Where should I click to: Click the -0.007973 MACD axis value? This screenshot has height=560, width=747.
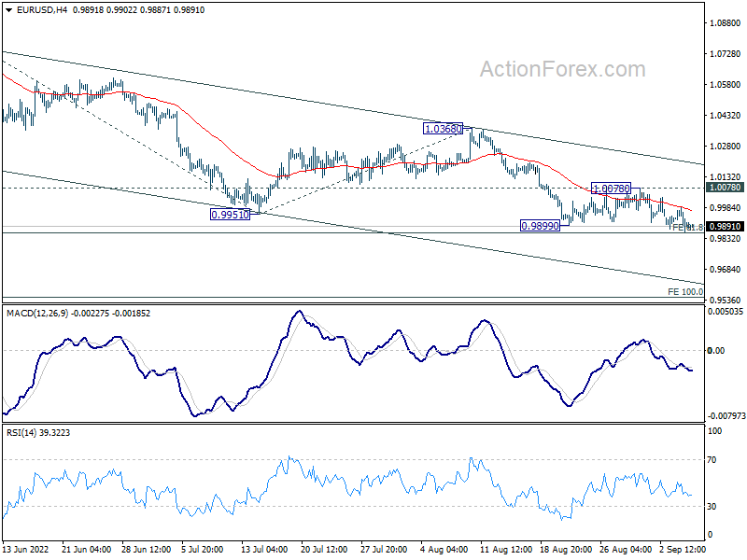726,416
